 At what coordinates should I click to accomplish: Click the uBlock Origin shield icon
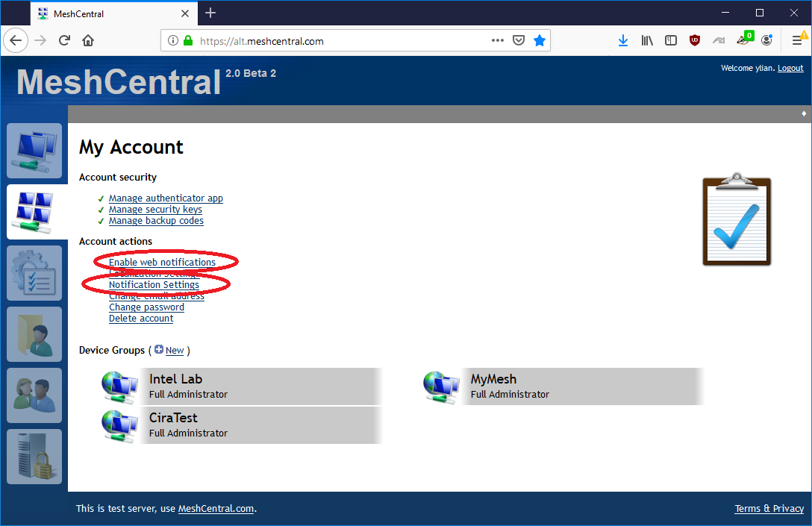695,40
